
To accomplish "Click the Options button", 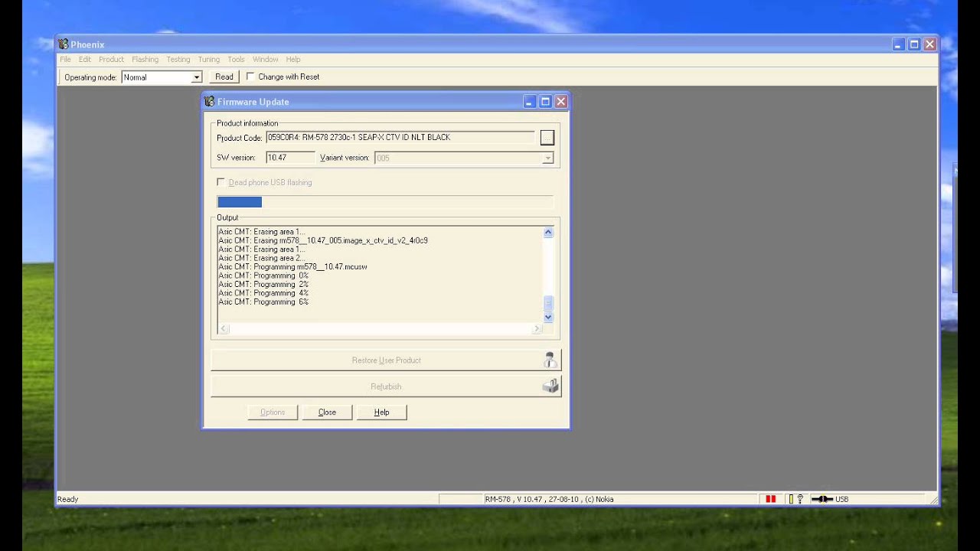I will tap(273, 412).
